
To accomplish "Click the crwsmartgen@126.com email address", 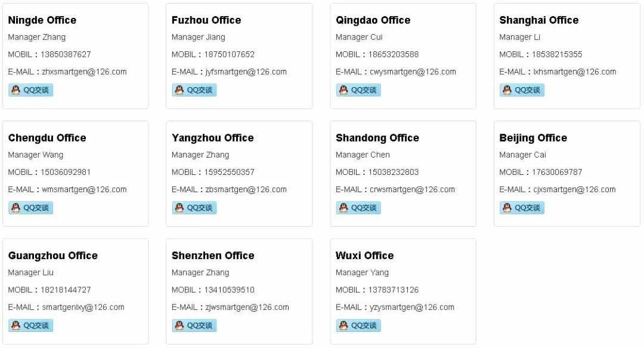I will (x=413, y=190).
